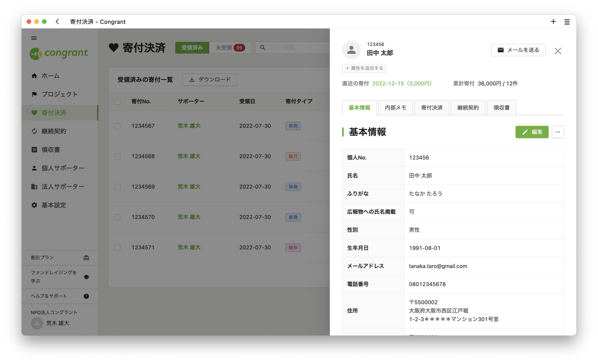The width and height of the screenshot is (598, 364).
Task: Open 法人サポーター in sidebar
Action: (x=60, y=187)
